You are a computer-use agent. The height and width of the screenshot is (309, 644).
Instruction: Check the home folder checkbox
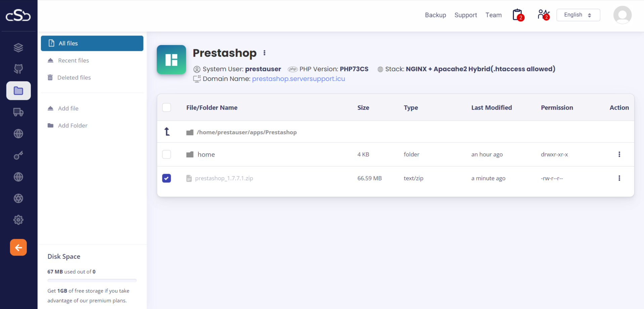[x=167, y=154]
